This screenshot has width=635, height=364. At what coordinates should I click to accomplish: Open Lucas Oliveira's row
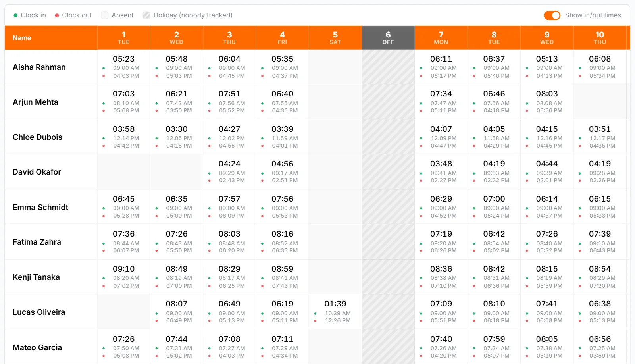317,312
